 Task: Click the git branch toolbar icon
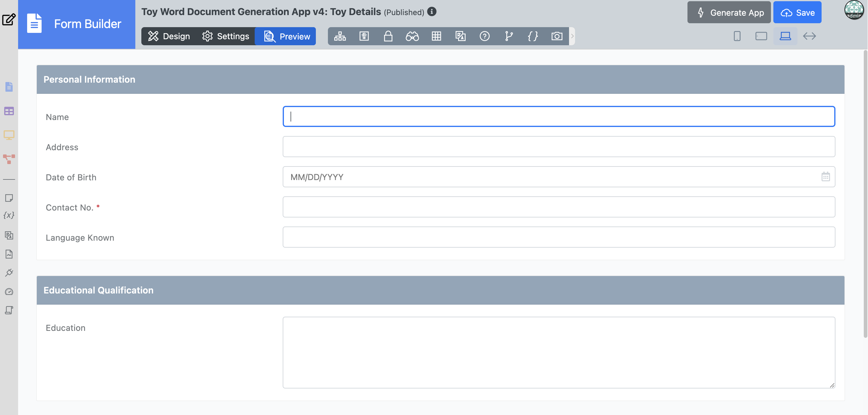(508, 36)
